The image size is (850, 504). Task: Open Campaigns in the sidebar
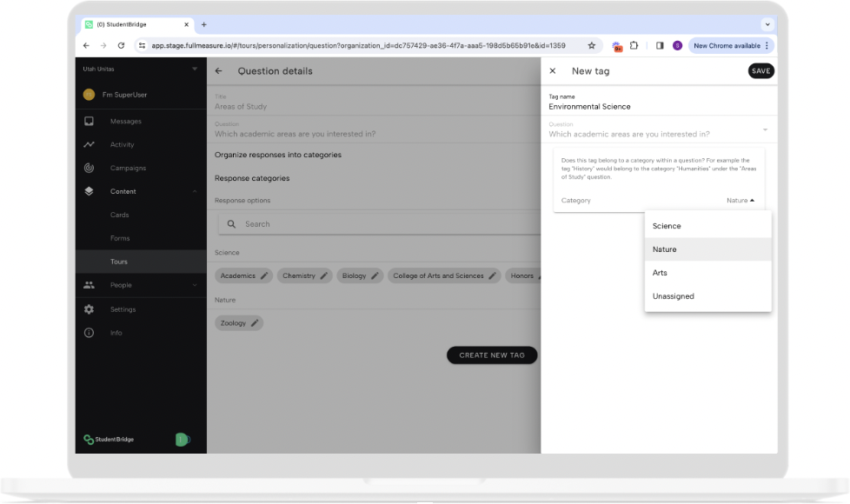[x=128, y=168]
